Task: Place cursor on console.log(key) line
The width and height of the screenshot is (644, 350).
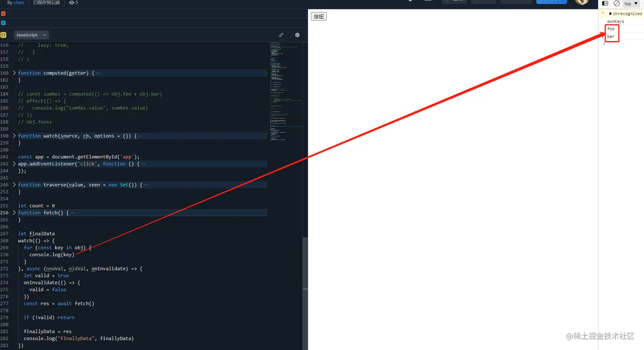Action: (52, 255)
